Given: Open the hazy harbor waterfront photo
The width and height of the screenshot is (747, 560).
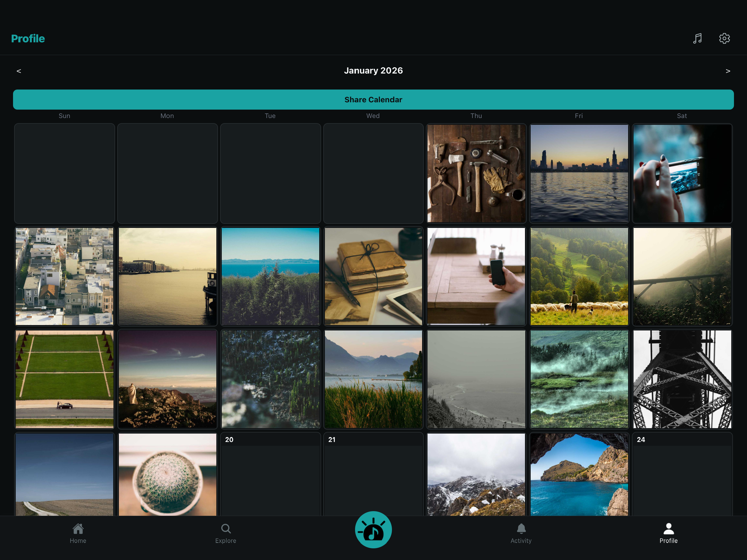Looking at the screenshot, I should point(167,276).
